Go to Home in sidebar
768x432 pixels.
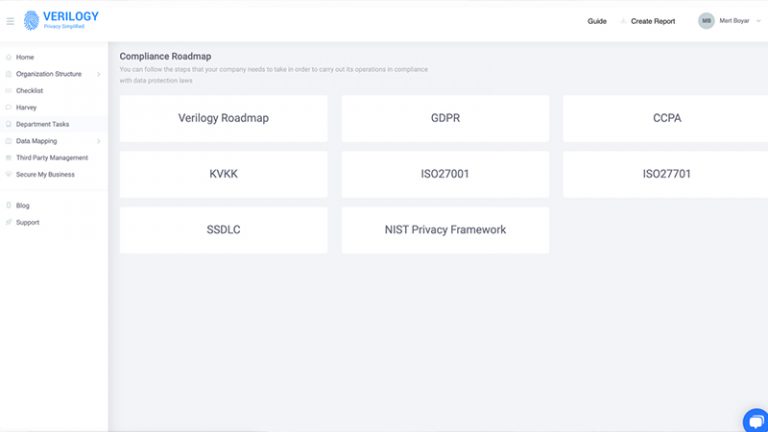coord(25,57)
